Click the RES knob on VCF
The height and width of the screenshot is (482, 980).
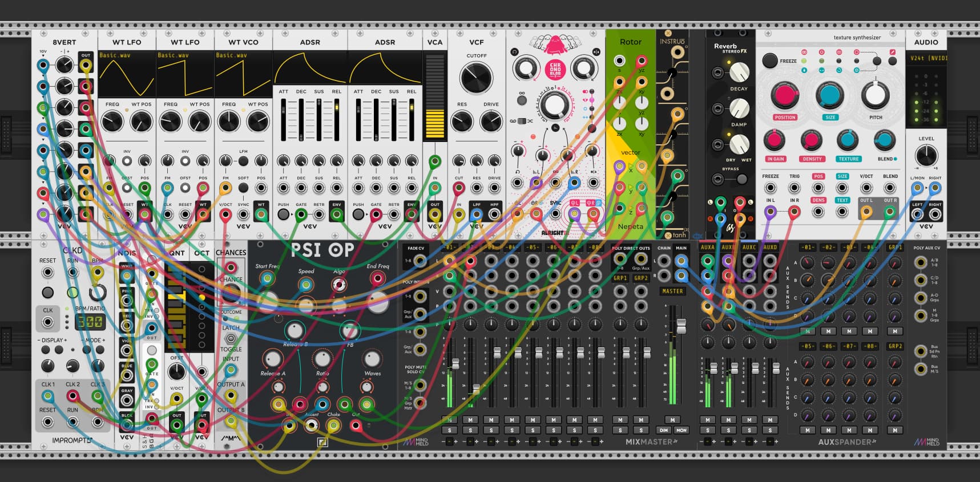(x=462, y=121)
